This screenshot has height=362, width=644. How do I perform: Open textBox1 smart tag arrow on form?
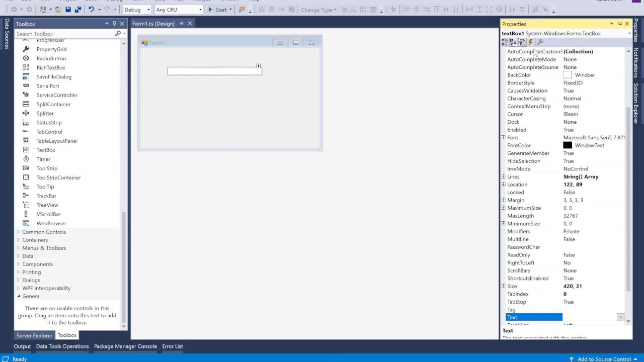pos(258,66)
